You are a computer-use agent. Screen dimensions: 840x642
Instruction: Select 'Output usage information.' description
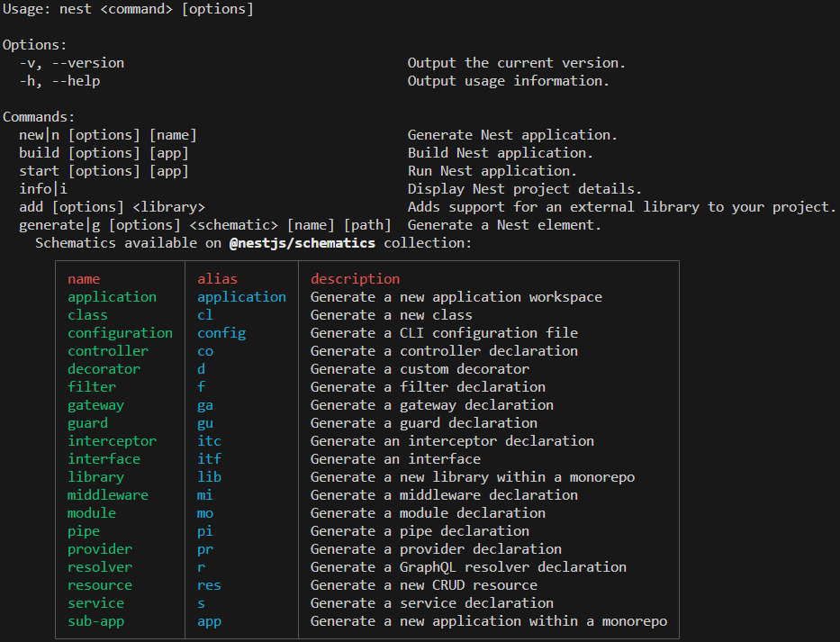[x=509, y=81]
